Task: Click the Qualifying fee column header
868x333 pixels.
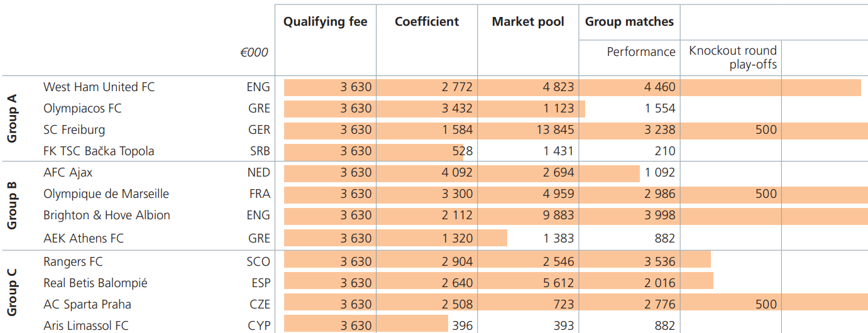Action: [x=325, y=22]
